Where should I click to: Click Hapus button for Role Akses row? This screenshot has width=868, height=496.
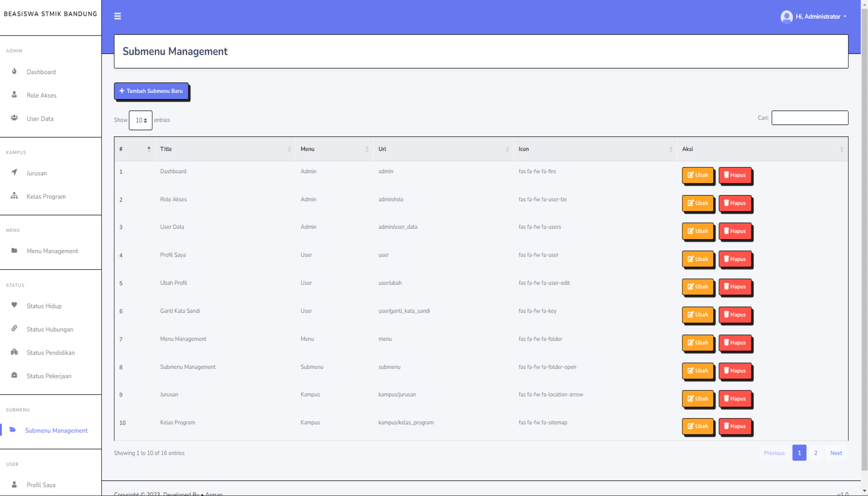735,203
